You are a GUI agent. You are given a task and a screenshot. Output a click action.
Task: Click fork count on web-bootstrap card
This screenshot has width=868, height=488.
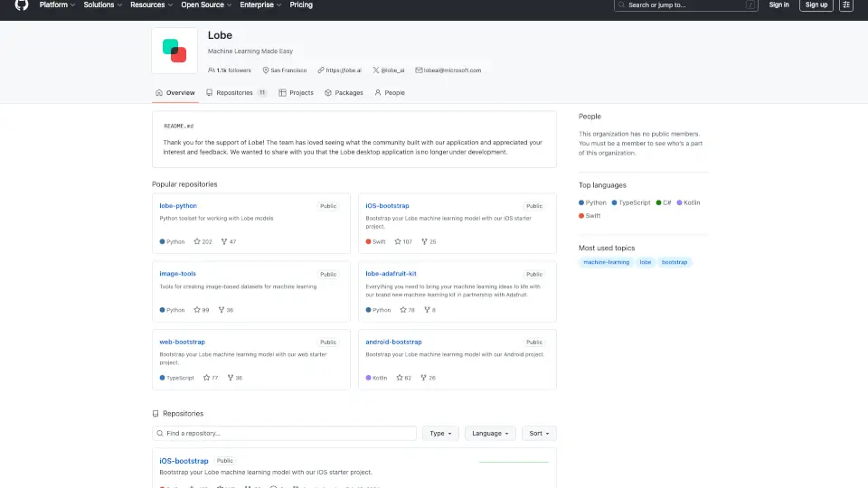point(235,378)
